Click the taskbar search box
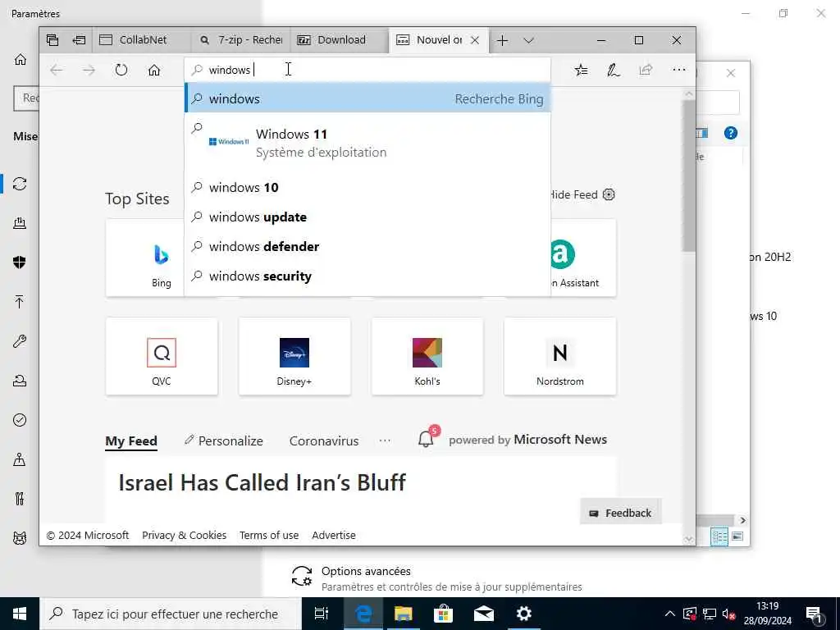 pos(171,614)
